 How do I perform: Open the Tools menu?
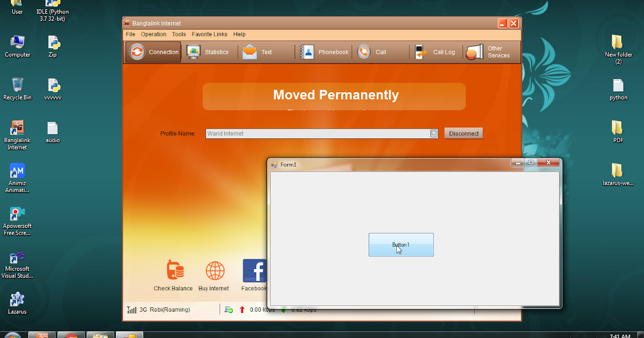179,34
